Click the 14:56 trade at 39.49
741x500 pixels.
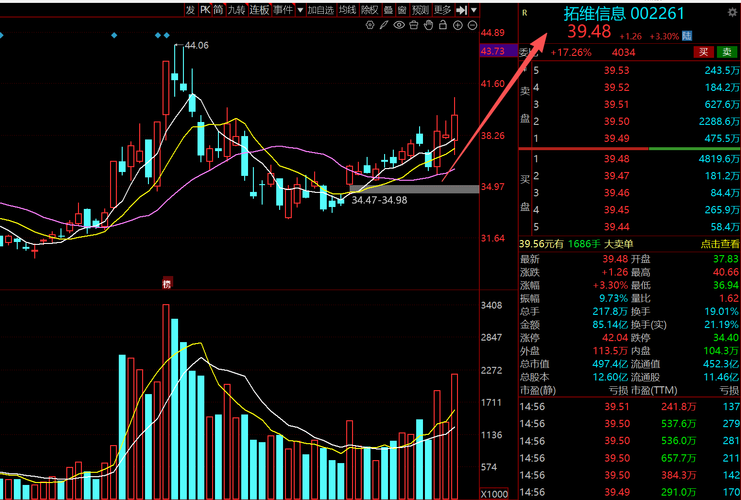(x=629, y=492)
